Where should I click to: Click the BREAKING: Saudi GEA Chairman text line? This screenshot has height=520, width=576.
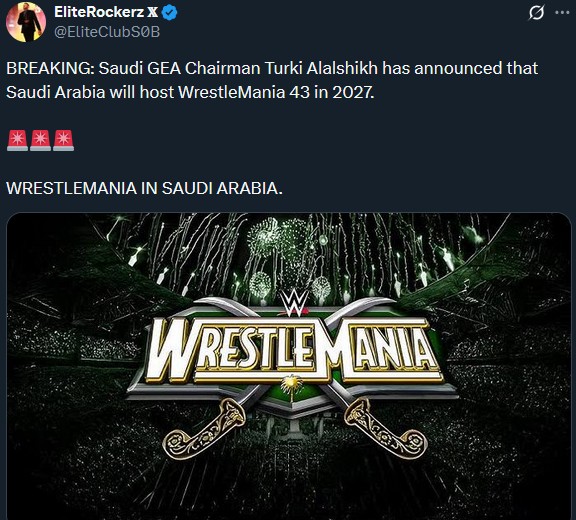pos(272,68)
